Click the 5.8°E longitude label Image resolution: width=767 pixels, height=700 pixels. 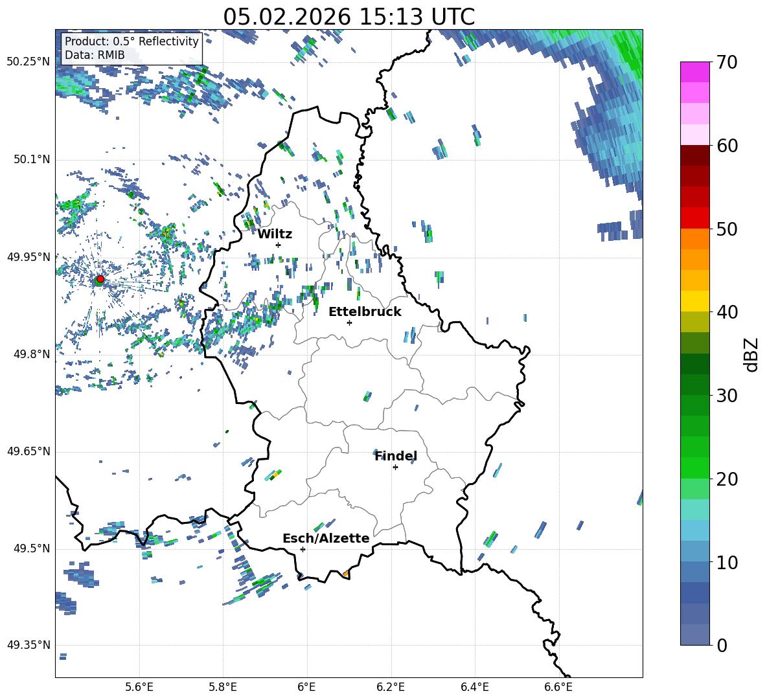pos(223,687)
